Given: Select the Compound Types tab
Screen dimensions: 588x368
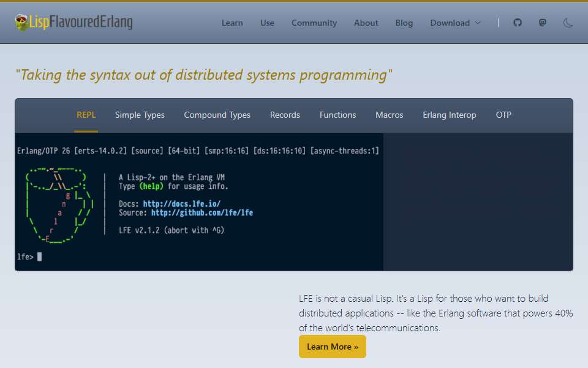Looking at the screenshot, I should click(217, 115).
